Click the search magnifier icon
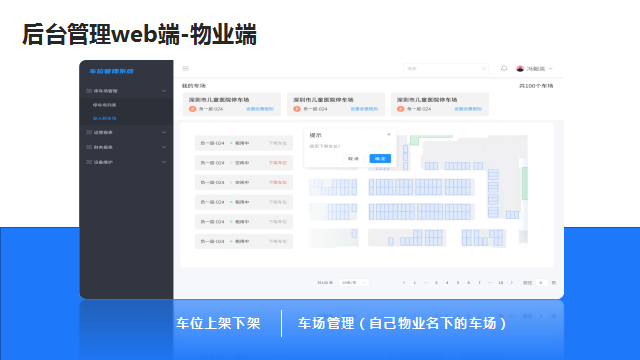Viewport: 640px width, 360px height. point(484,69)
